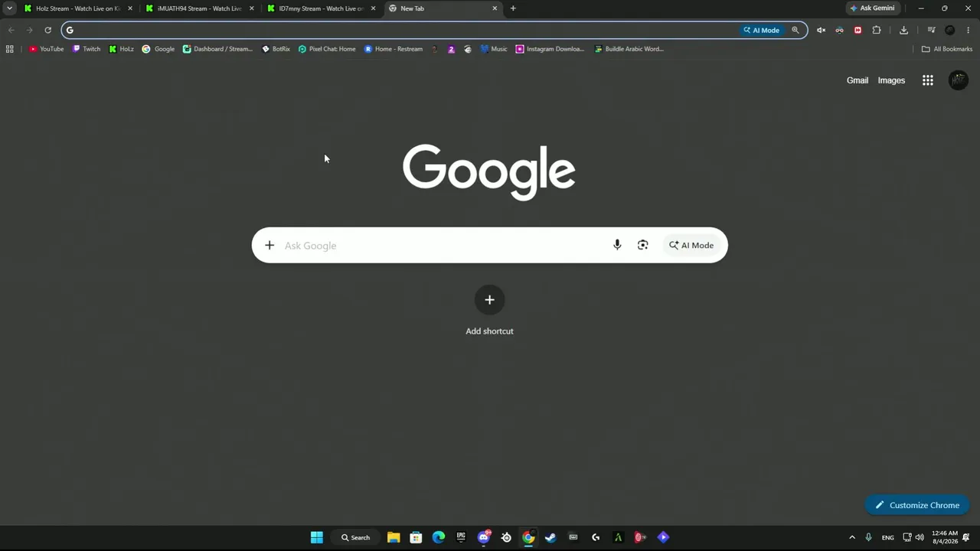Open the Chrome profile avatar in toolbar
Screen dimensions: 980x551
point(950,30)
